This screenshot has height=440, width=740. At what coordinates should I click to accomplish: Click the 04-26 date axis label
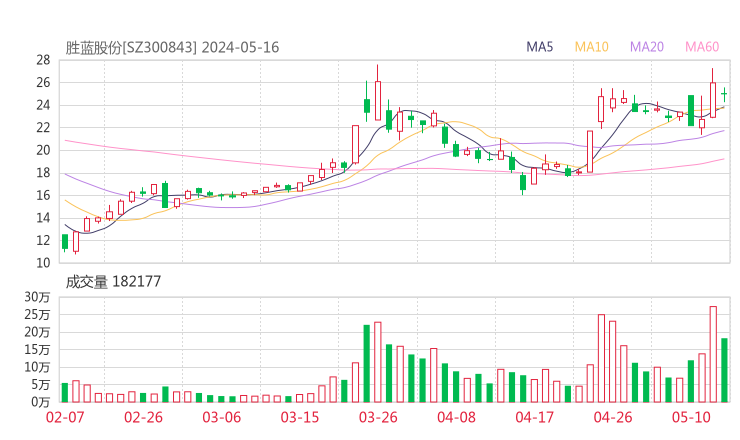tap(613, 417)
